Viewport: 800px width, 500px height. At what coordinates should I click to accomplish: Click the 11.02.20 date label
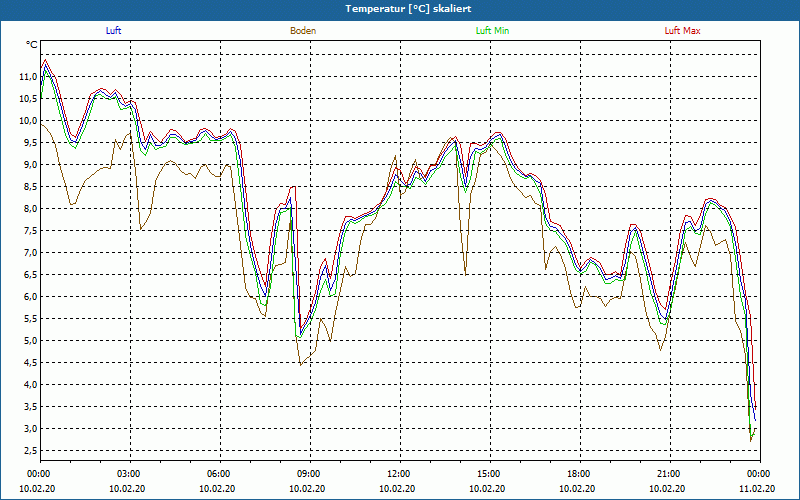tap(757, 488)
